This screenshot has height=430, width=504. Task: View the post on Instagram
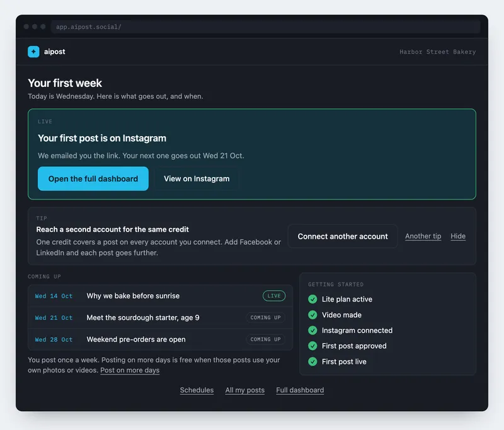pos(197,179)
